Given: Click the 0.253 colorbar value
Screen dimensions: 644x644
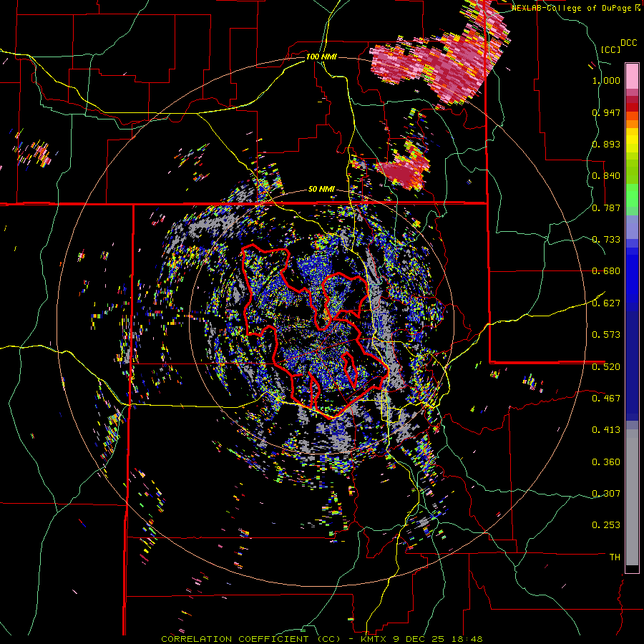Looking at the screenshot, I should point(606,525).
